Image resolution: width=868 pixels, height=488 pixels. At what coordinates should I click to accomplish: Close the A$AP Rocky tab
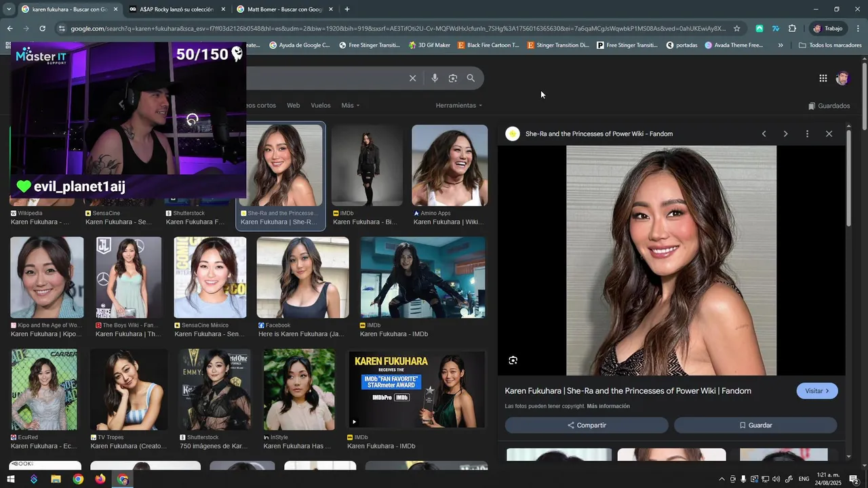coord(223,9)
